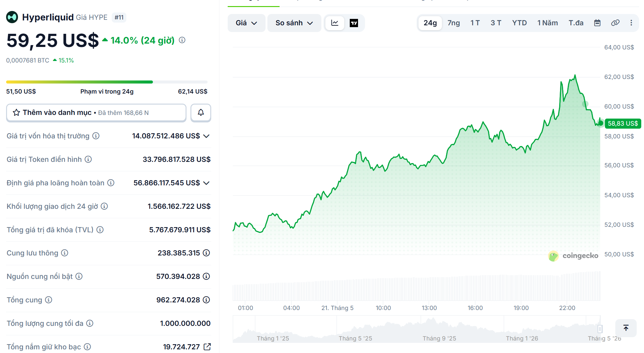Open the So sánh compare dropdown
This screenshot has width=644, height=353.
point(294,23)
